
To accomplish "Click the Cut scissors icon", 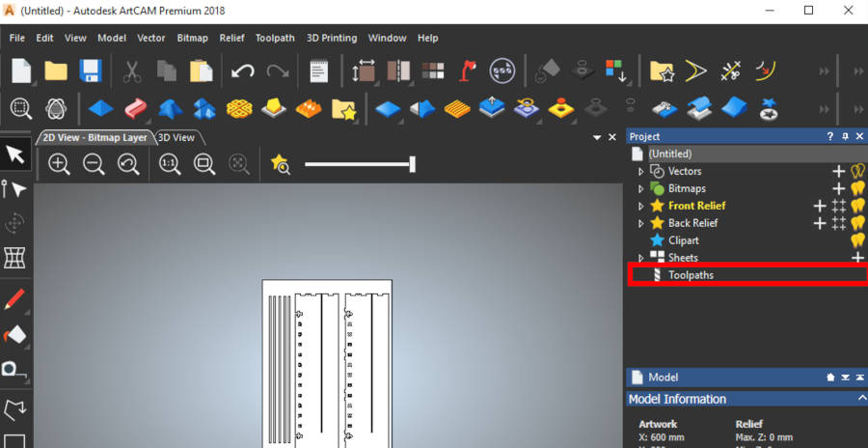I will [132, 71].
